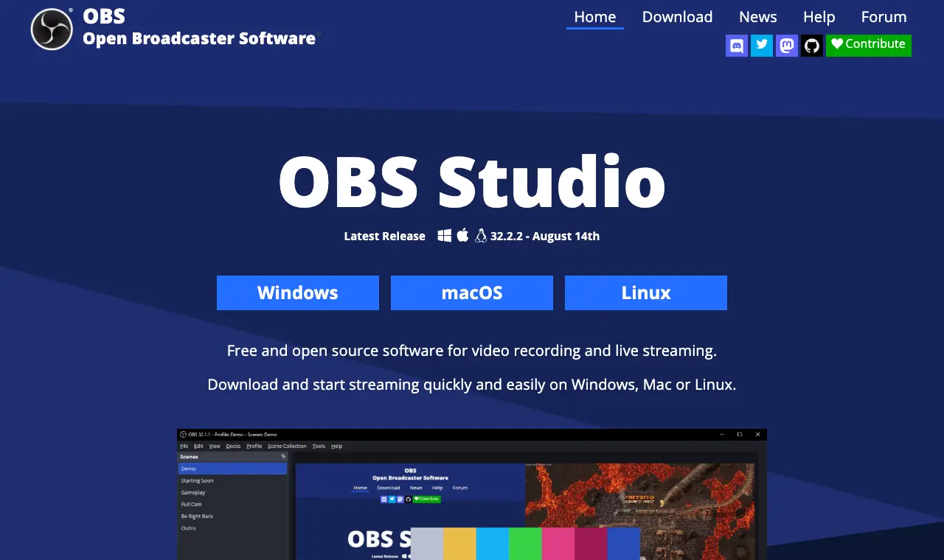Open the News page from top navigation
The image size is (944, 560).
(758, 17)
